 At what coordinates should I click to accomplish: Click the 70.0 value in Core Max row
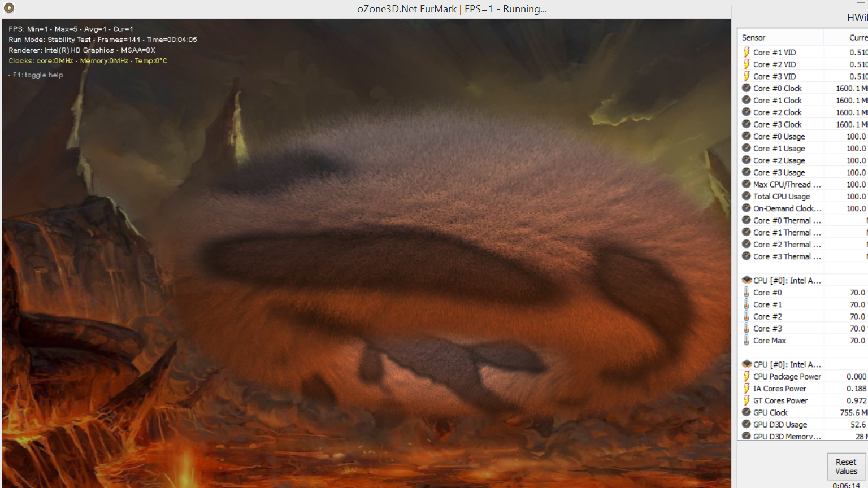point(857,340)
